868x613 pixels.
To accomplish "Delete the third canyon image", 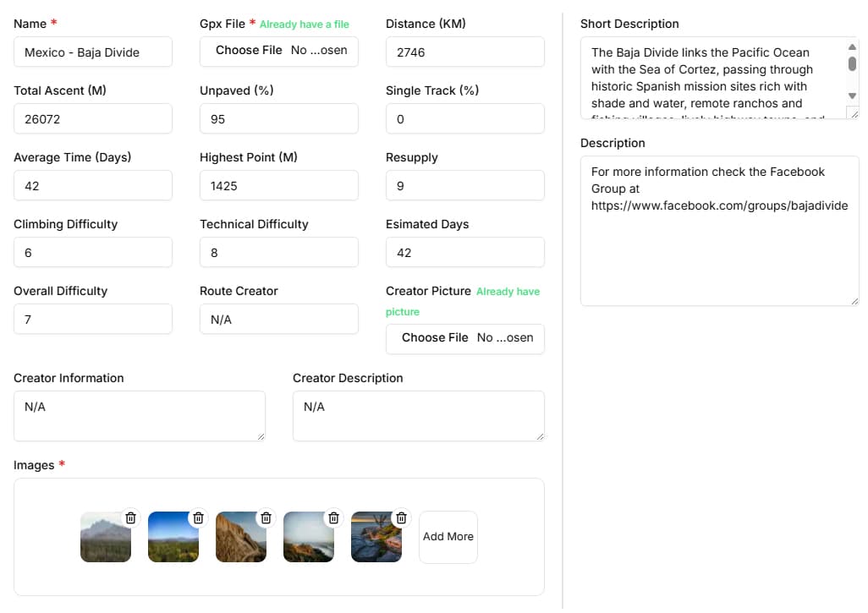I will (x=266, y=517).
